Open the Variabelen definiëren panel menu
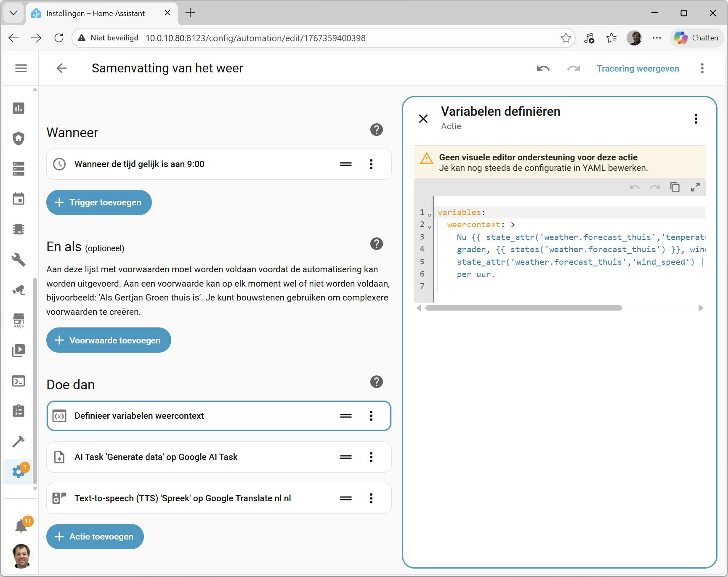 pos(696,119)
